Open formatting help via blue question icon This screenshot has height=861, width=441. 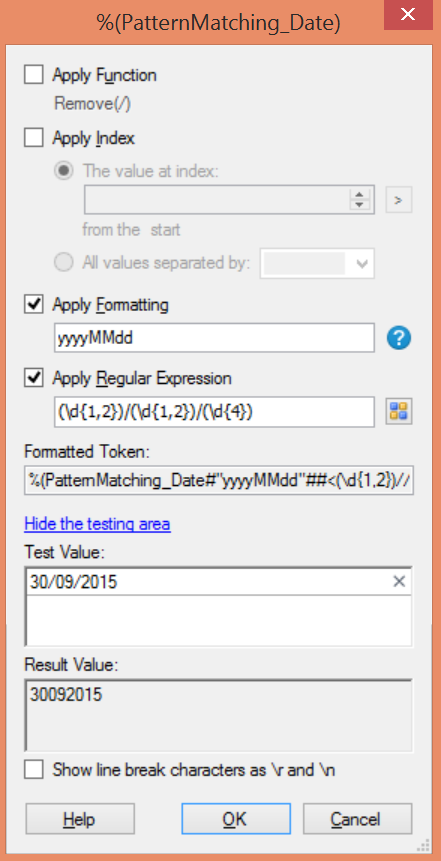point(399,338)
